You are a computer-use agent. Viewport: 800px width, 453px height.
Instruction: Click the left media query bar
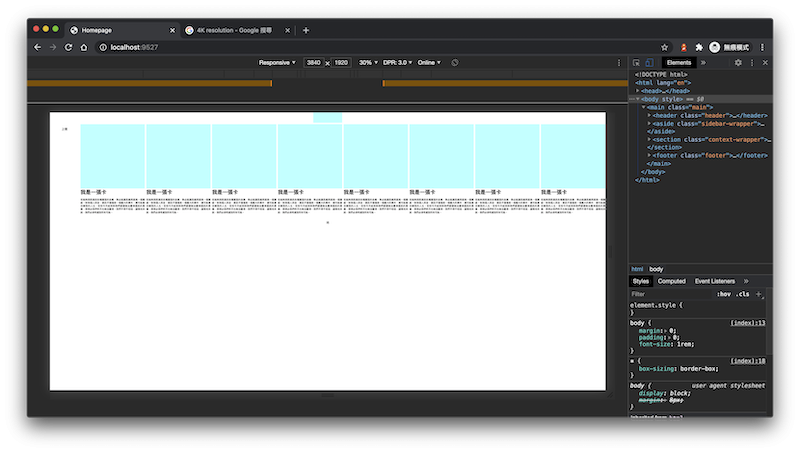[149, 83]
